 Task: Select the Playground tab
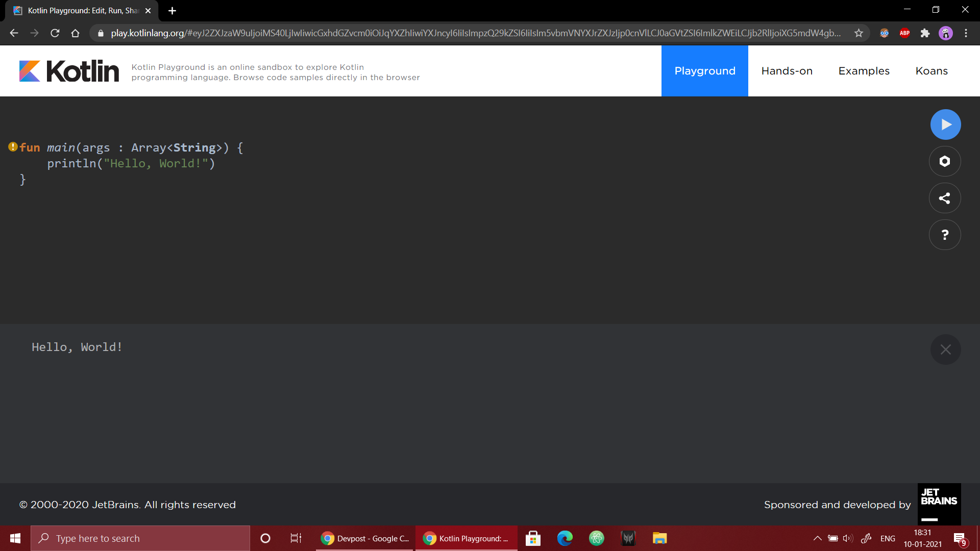704,71
